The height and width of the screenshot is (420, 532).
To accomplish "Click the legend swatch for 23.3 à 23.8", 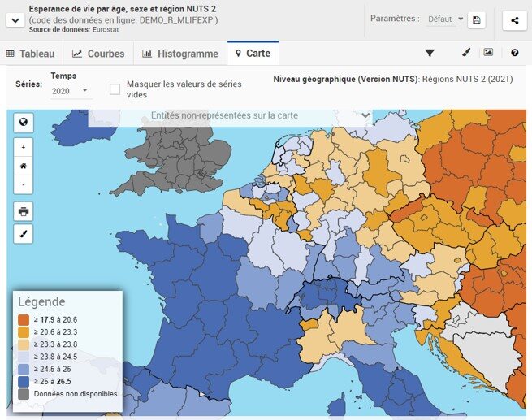I will [24, 344].
